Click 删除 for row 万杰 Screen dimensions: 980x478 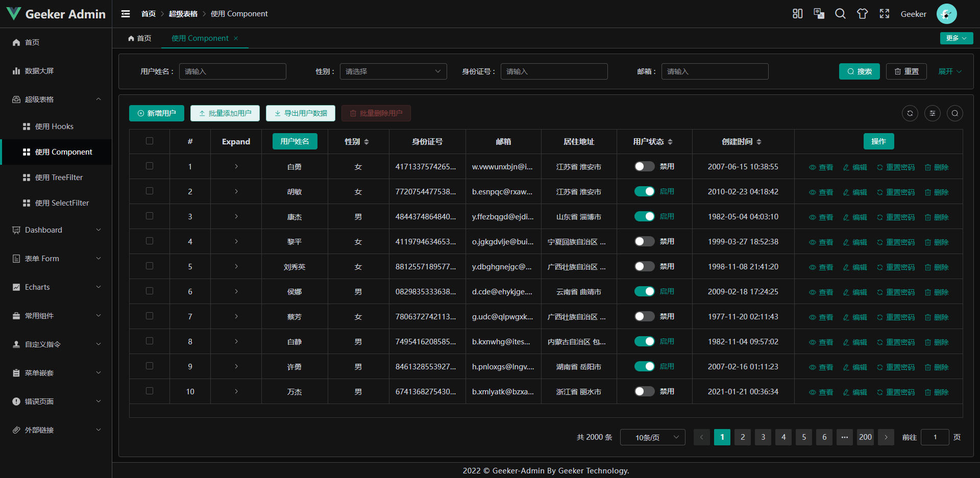[937, 392]
